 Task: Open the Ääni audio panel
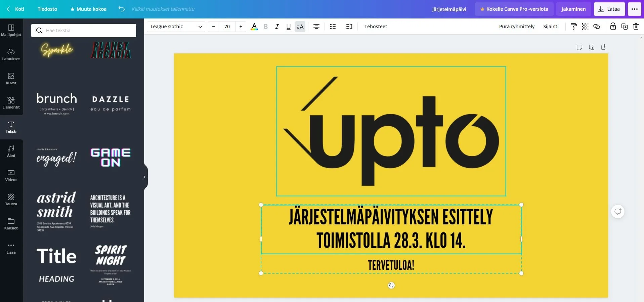click(x=11, y=151)
